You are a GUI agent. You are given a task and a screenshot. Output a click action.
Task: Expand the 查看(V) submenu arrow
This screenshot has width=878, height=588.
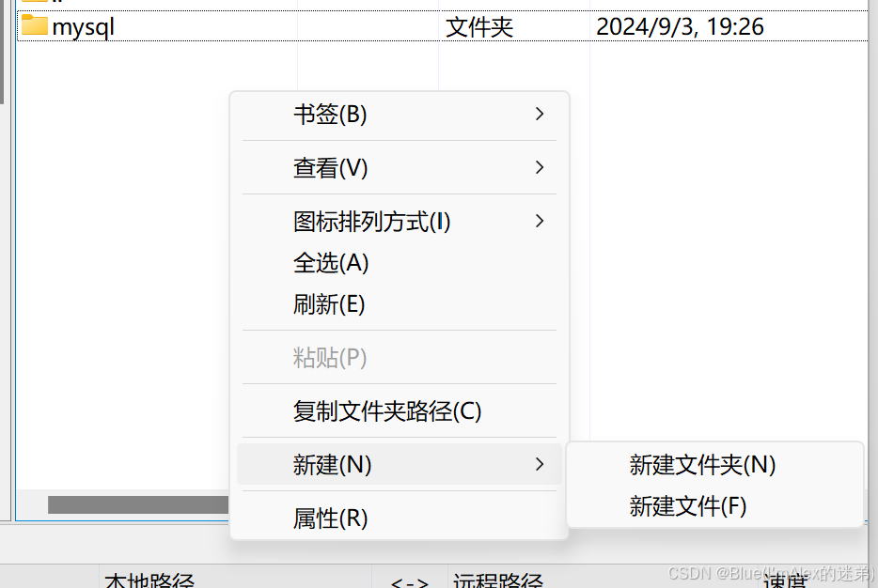(x=540, y=167)
